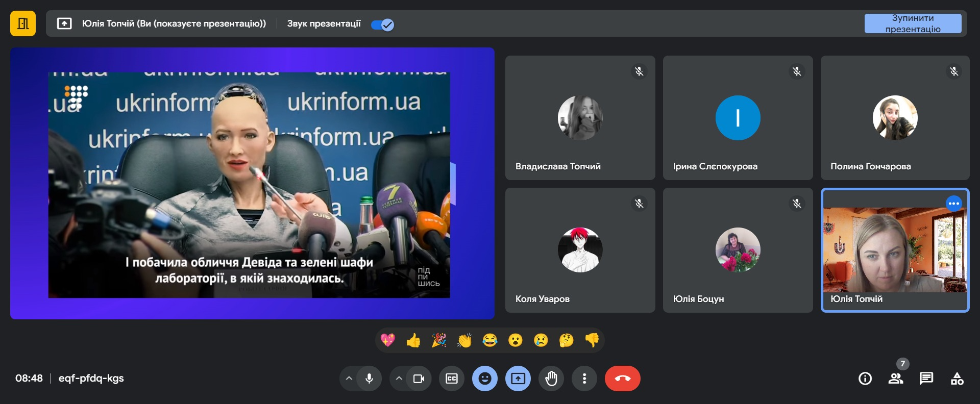Open the activities panel
This screenshot has width=980, height=404.
[957, 378]
